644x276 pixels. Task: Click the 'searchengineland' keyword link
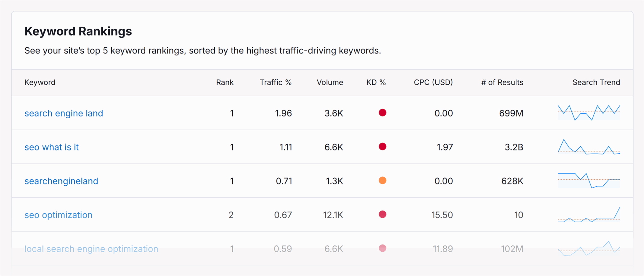tap(61, 181)
